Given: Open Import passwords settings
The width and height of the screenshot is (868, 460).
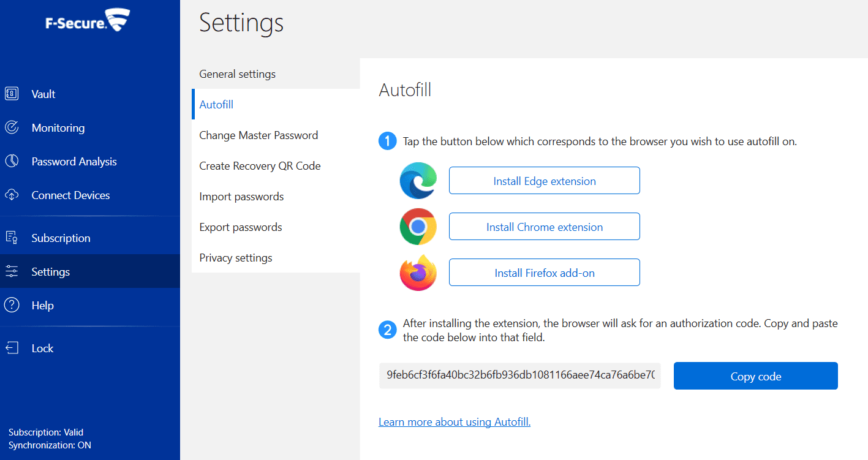Looking at the screenshot, I should pyautogui.click(x=276, y=197).
